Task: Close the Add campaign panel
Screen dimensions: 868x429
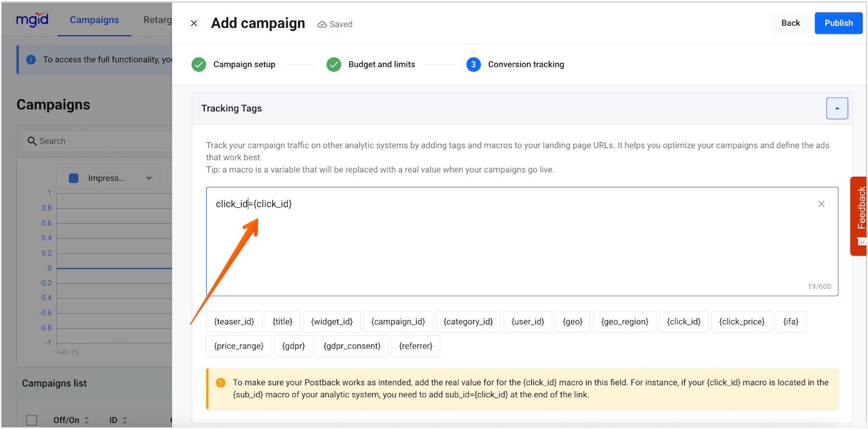Action: [x=194, y=23]
